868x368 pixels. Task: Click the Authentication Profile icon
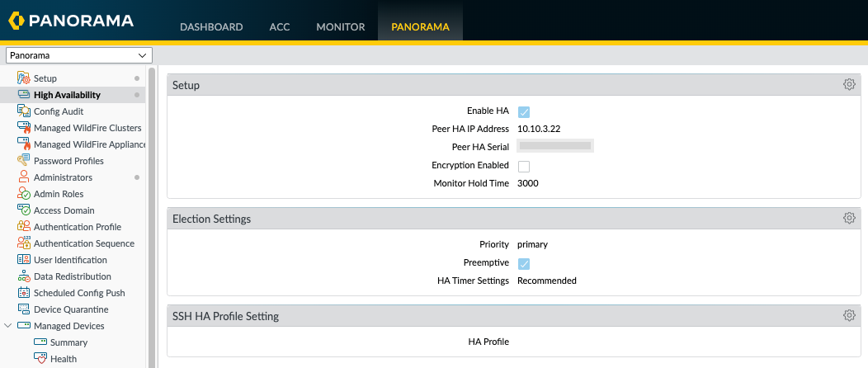click(23, 227)
